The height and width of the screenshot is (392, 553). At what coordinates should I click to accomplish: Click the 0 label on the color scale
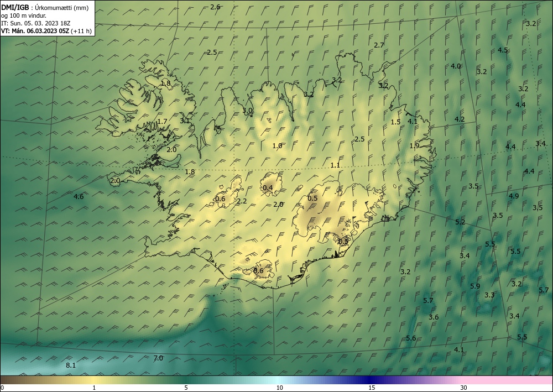point(2,388)
